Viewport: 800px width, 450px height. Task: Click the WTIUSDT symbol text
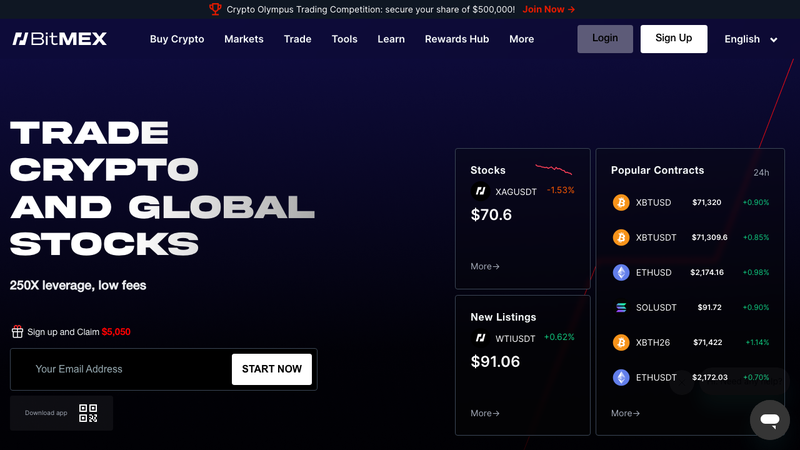(x=515, y=339)
